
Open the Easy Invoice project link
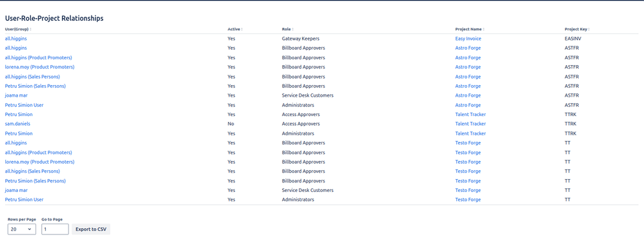[x=468, y=39]
